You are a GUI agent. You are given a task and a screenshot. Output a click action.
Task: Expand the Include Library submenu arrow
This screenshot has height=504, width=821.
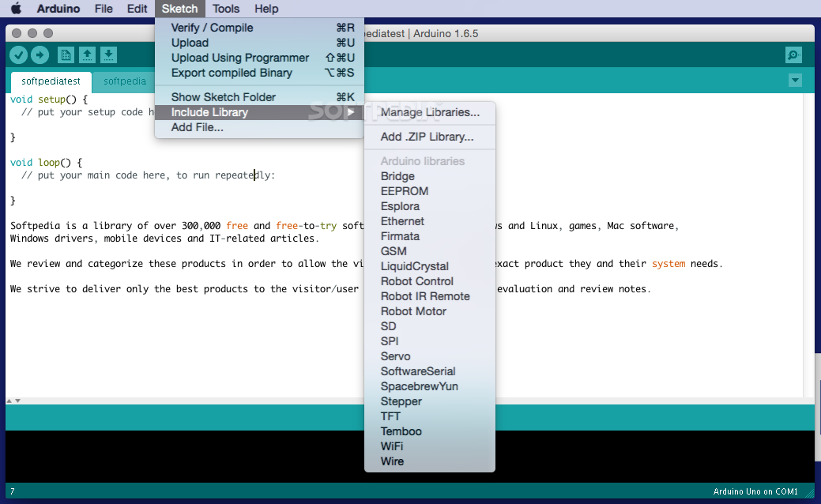tap(351, 112)
